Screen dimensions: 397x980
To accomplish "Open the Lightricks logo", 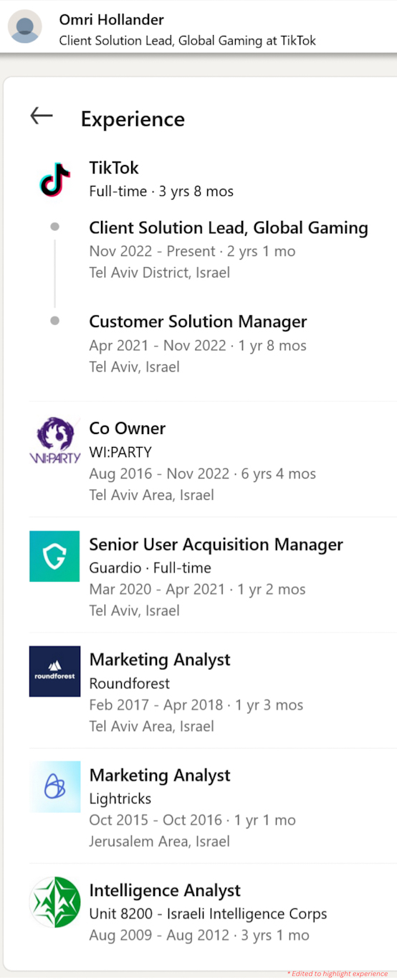I will coord(55,787).
